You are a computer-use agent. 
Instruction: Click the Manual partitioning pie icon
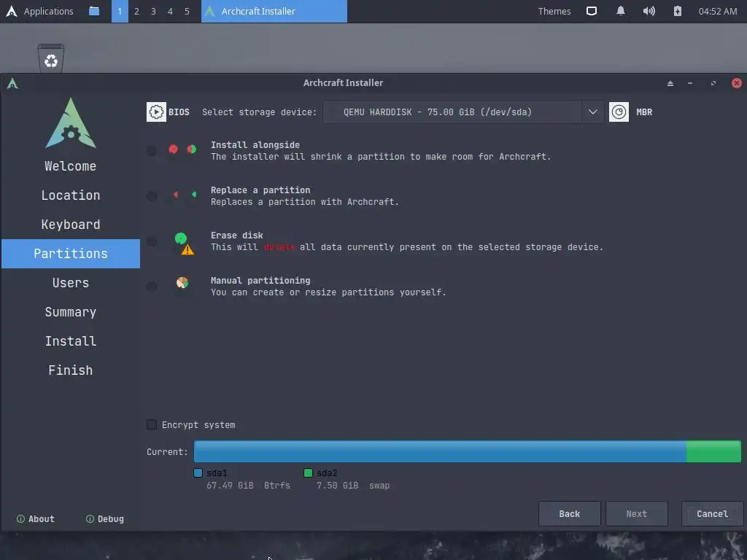click(182, 283)
